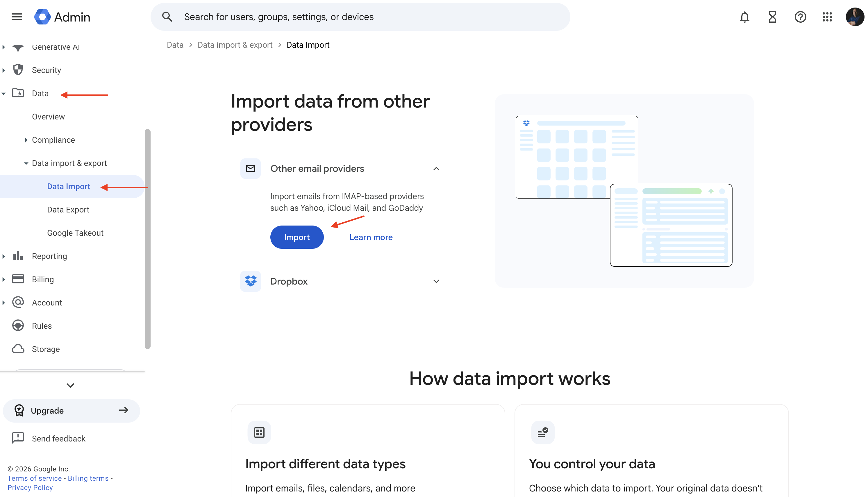Click the blue Import button
The image size is (868, 497).
297,237
